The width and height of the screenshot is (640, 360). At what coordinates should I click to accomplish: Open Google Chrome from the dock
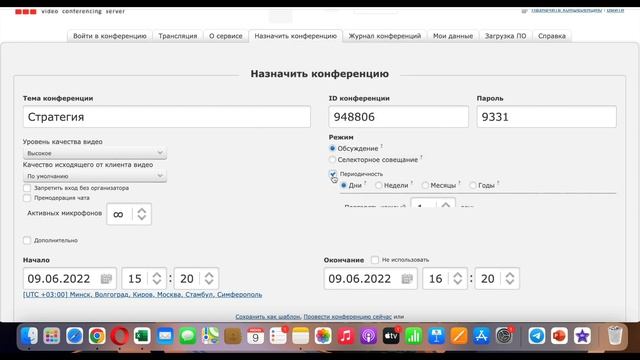click(97, 336)
